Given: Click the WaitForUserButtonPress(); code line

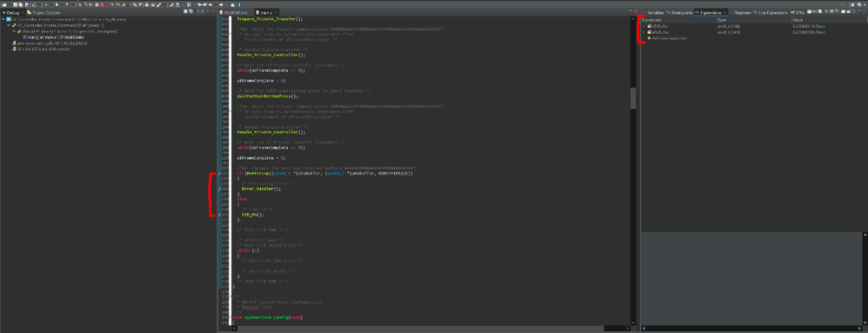Looking at the screenshot, I should pyautogui.click(x=267, y=97).
